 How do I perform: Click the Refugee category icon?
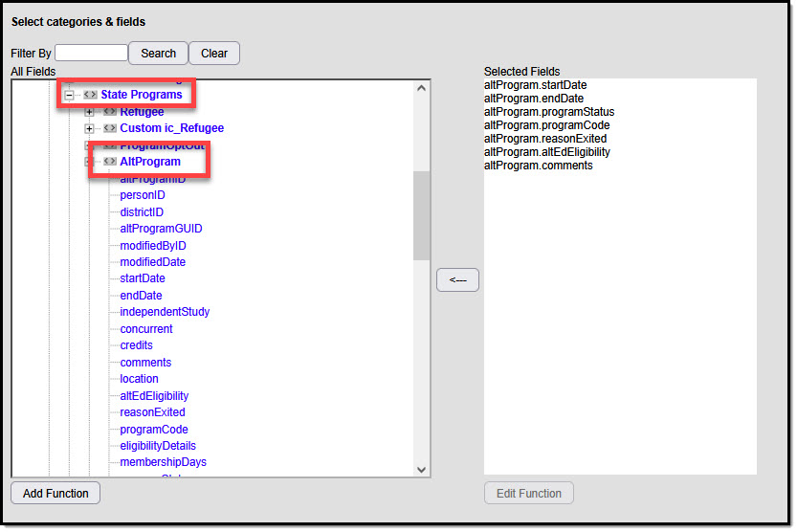110,111
